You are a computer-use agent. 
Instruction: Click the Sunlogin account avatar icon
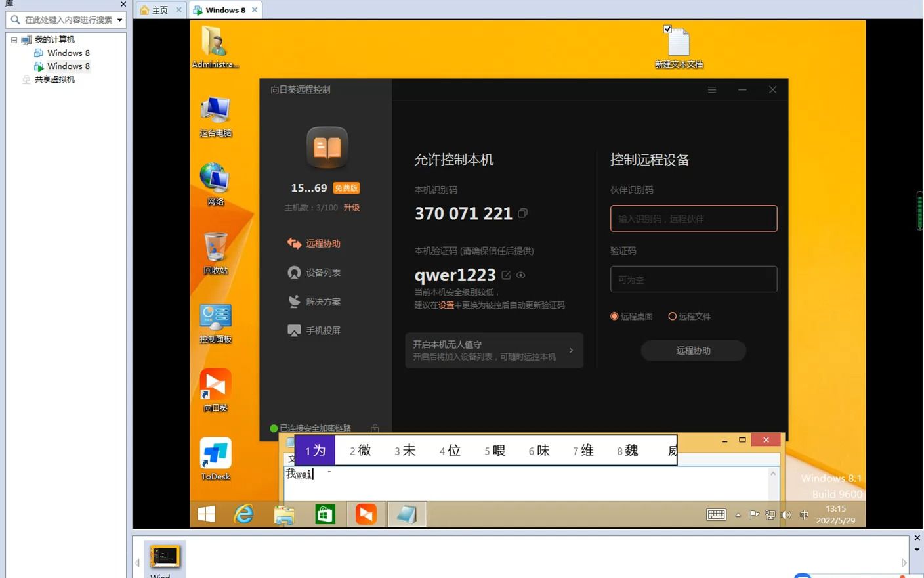[x=327, y=147]
